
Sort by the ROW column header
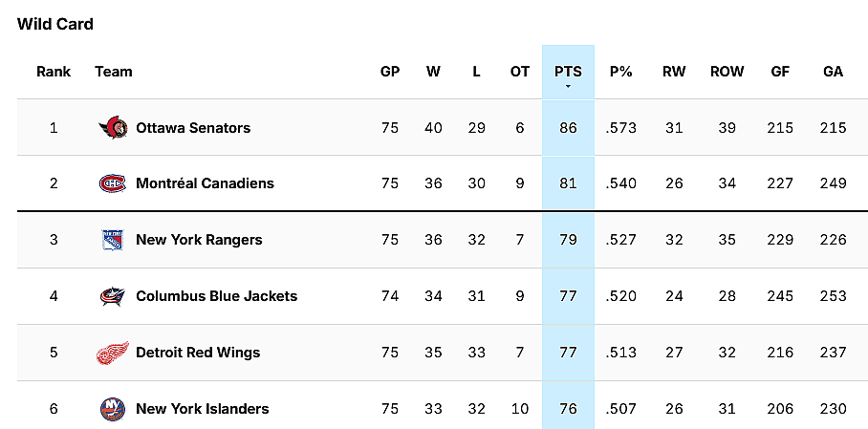coord(727,72)
